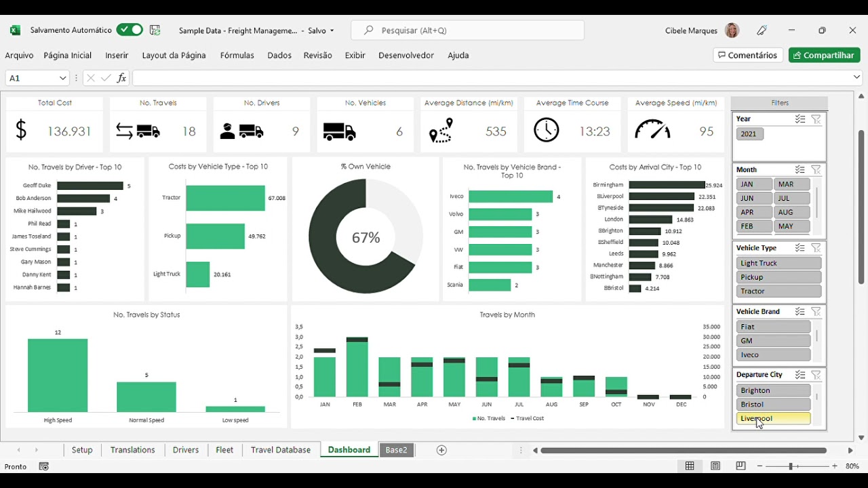Open the Fórmulas ribbon tab

[x=237, y=56]
